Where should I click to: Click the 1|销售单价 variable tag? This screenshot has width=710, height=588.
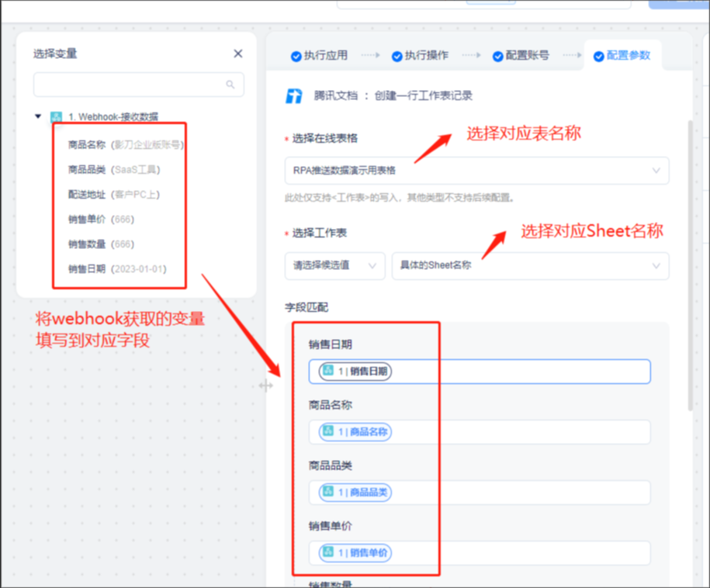pyautogui.click(x=355, y=552)
